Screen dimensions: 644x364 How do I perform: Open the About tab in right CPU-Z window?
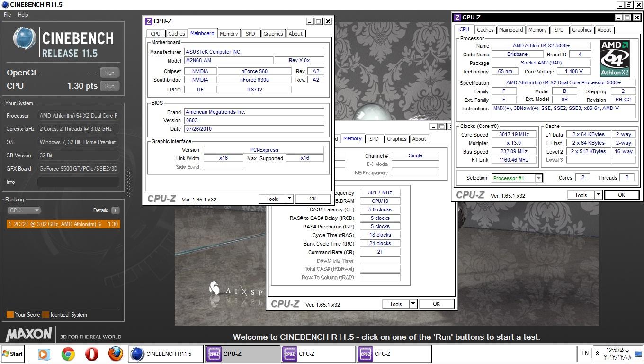tap(604, 30)
